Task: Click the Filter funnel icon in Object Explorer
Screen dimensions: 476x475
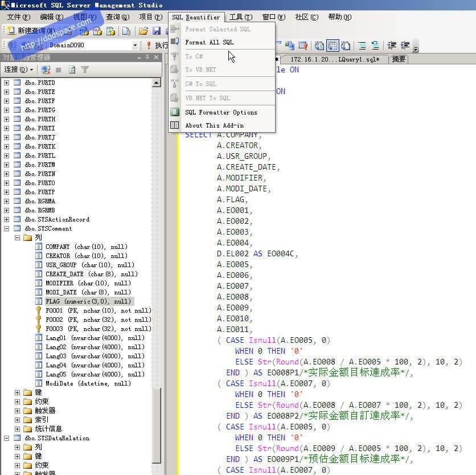Action: pos(85,70)
